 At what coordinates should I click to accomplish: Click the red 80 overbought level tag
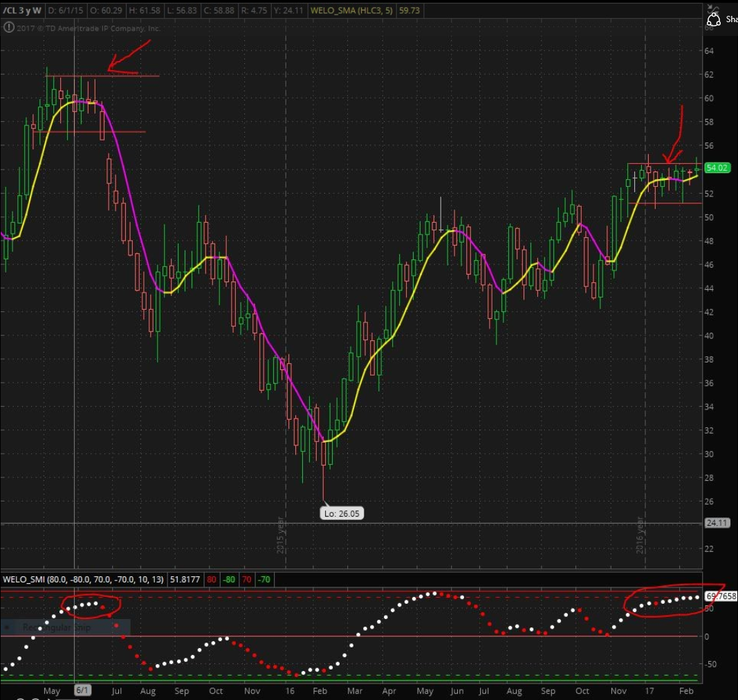(x=212, y=580)
